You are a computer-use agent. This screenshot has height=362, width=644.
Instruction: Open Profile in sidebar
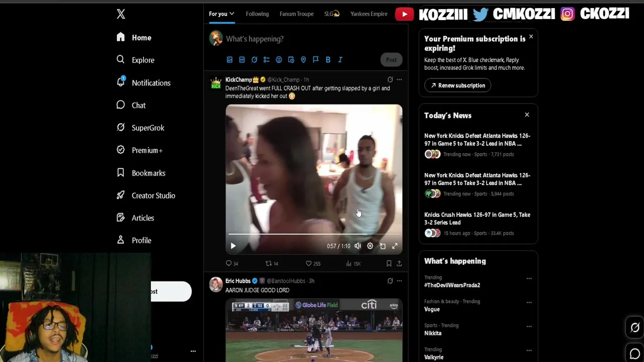[x=134, y=240]
